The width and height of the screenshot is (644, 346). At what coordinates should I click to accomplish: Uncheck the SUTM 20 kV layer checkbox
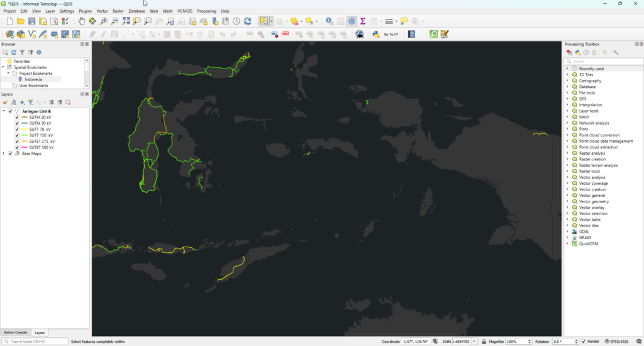17,118
